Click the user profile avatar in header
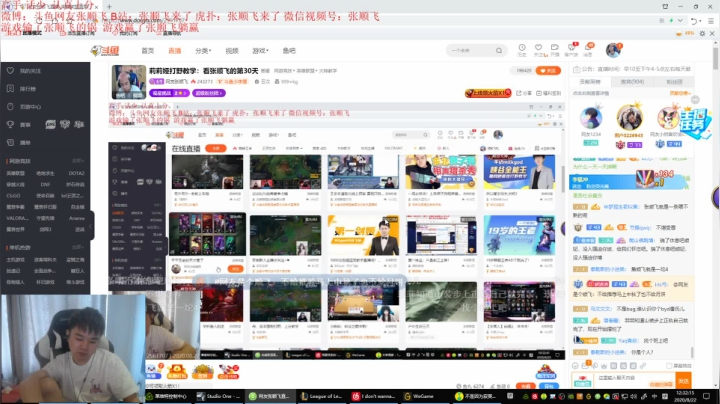 [x=613, y=50]
